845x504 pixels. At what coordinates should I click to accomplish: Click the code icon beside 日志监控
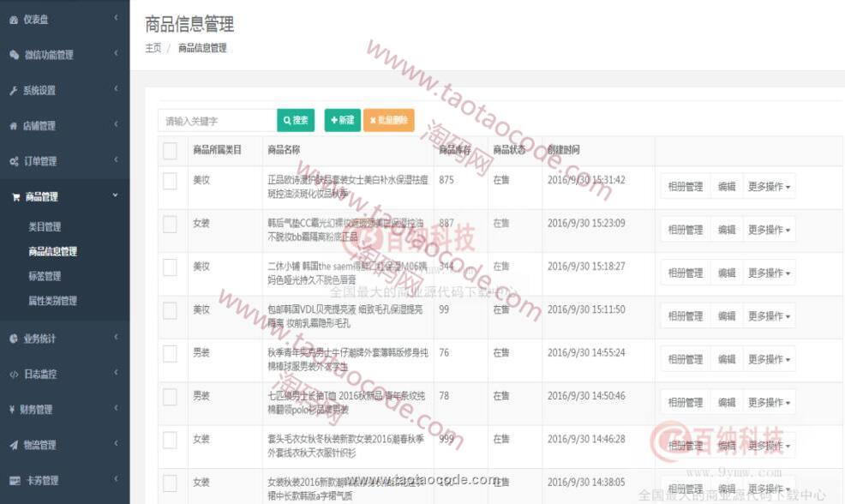pos(14,375)
